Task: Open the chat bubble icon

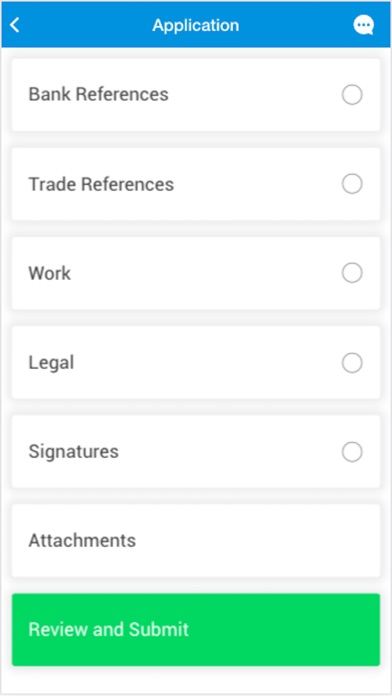Action: tap(364, 25)
